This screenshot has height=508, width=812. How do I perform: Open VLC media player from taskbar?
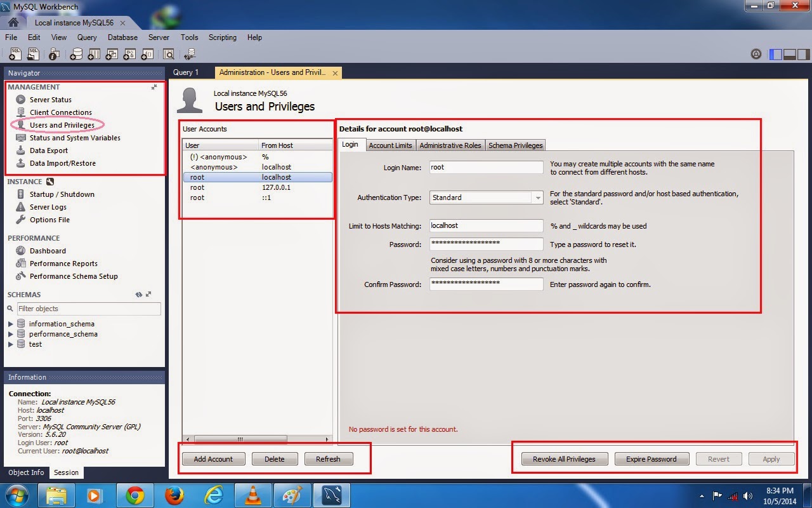254,495
